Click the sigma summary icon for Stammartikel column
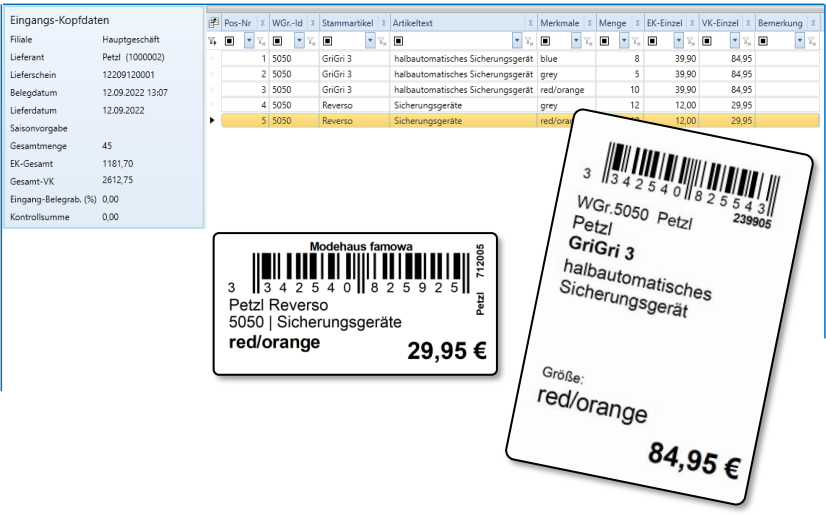826x515 pixels. point(384,23)
